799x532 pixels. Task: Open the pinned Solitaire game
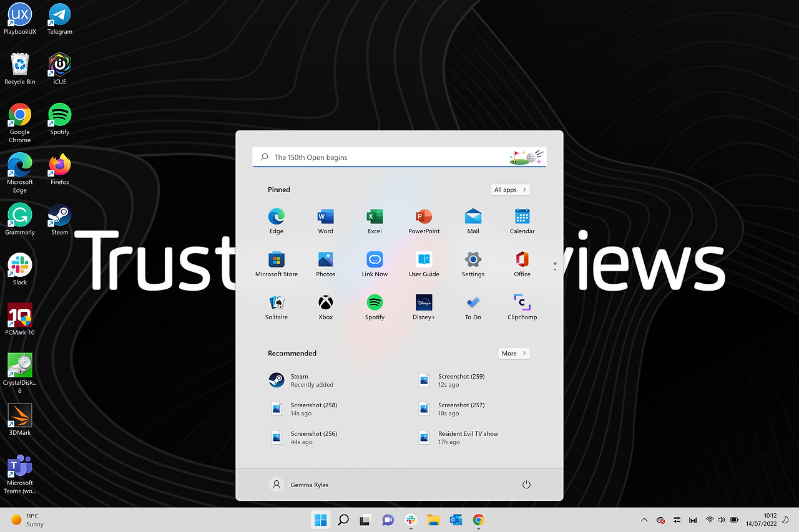[x=277, y=307]
